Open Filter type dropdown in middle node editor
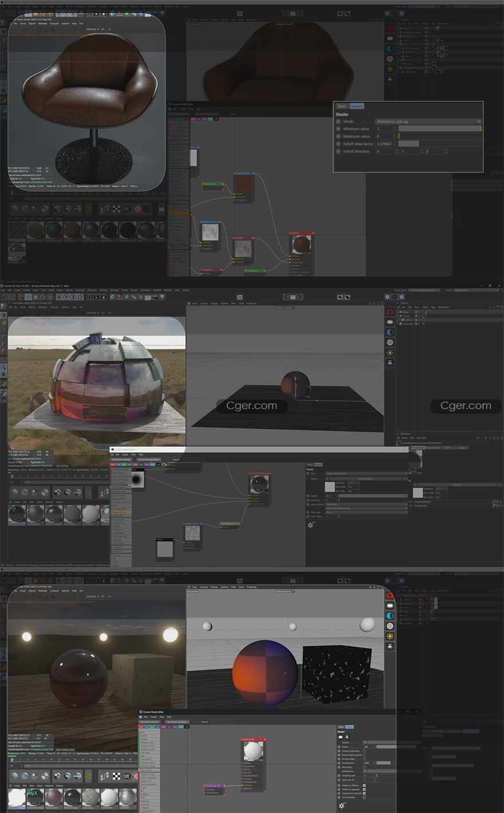504x813 pixels. (x=366, y=512)
